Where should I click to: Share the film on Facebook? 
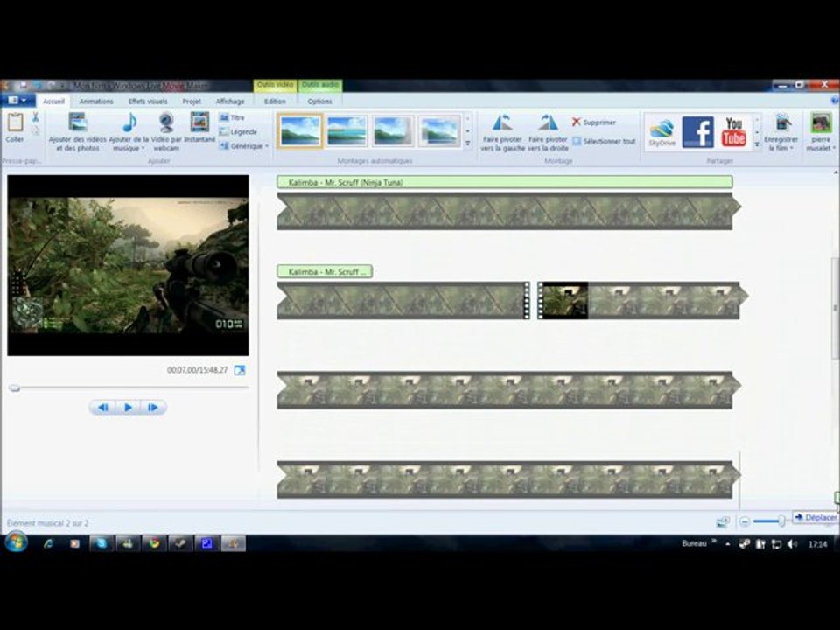697,132
